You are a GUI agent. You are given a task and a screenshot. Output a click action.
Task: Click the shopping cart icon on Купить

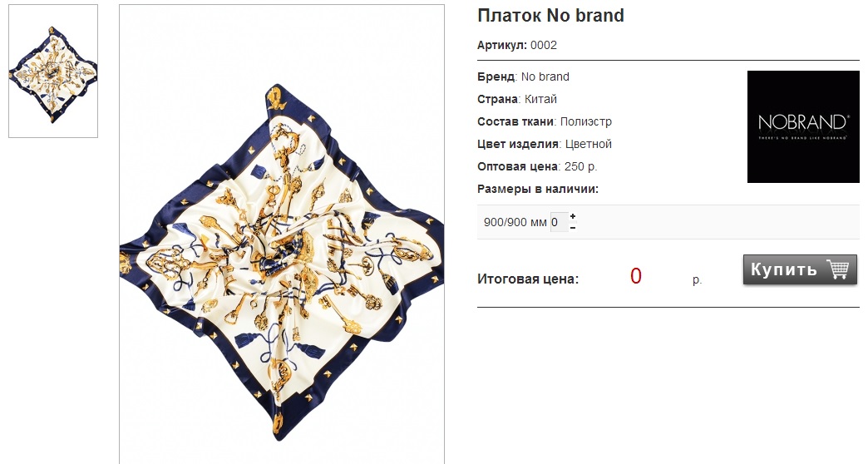(x=837, y=269)
